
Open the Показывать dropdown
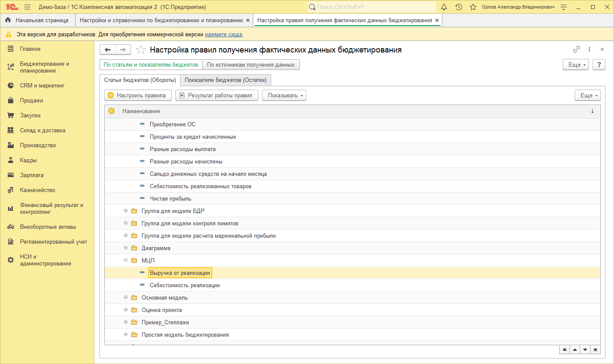point(284,96)
